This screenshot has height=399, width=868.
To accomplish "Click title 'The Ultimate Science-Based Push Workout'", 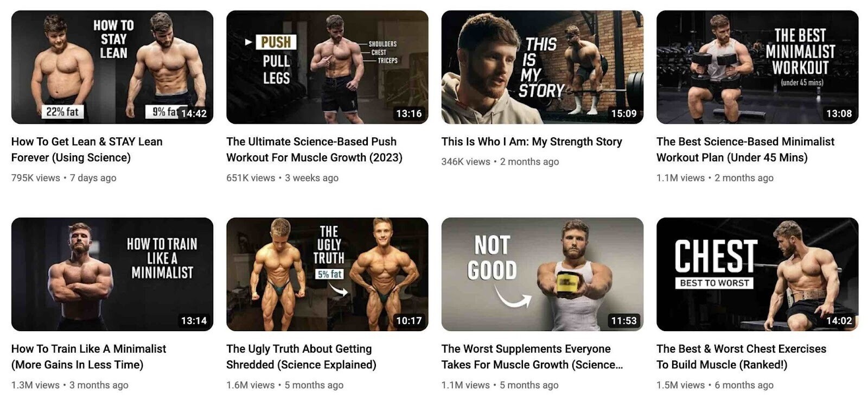I will [314, 149].
